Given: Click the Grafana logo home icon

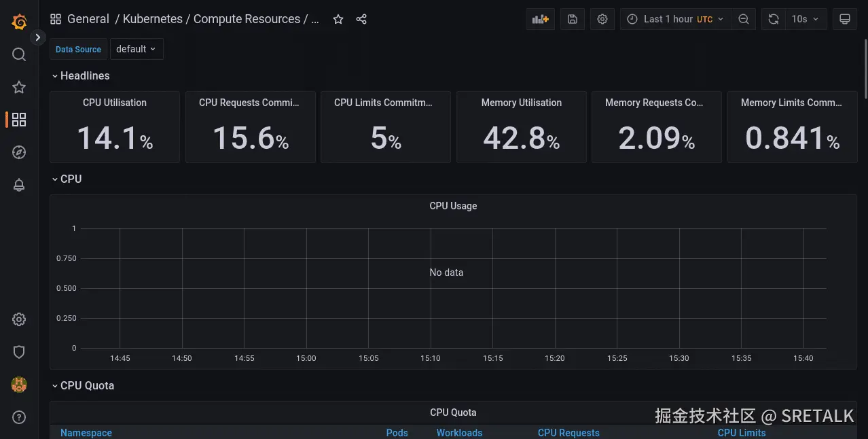Looking at the screenshot, I should click(19, 22).
